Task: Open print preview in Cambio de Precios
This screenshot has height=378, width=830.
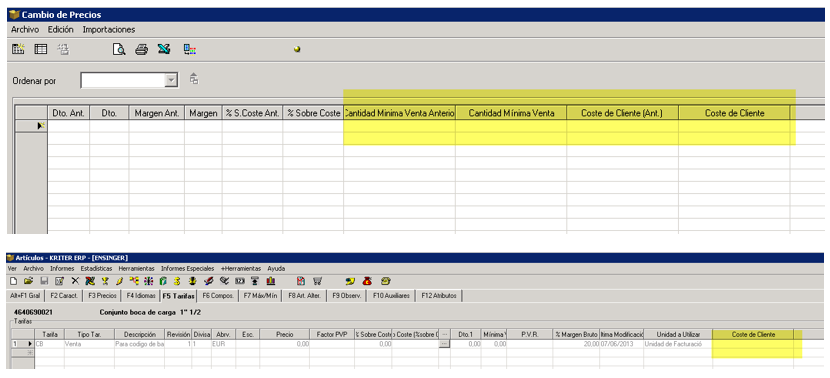Action: point(119,50)
